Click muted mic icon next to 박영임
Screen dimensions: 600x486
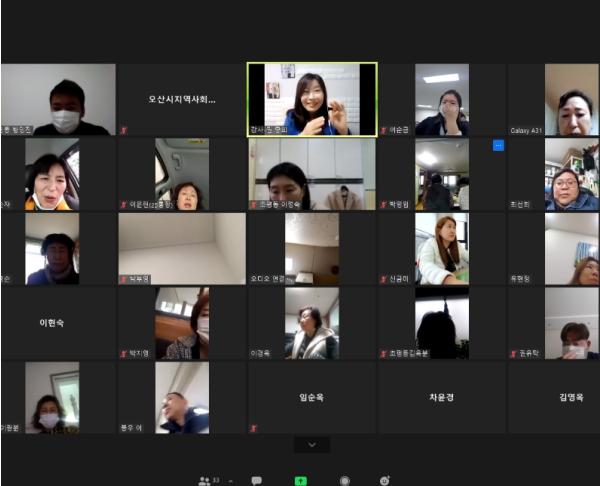[383, 205]
